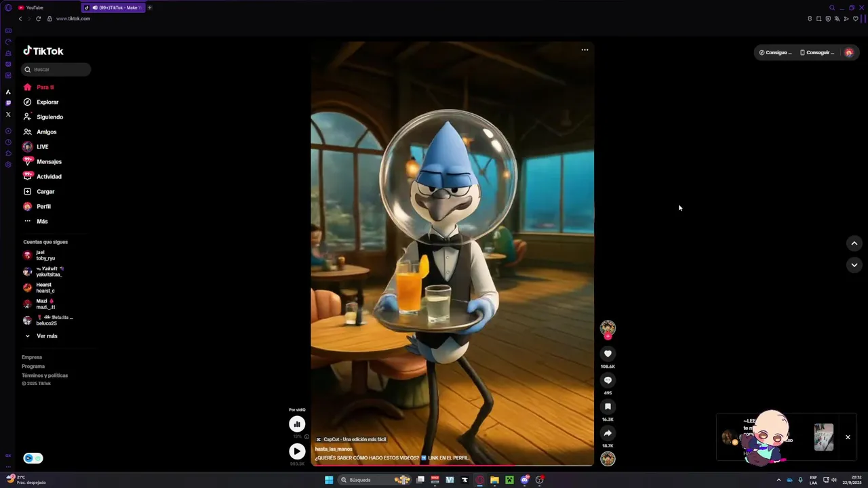The image size is (868, 488).
Task: Click the Conseguir app button
Action: coord(817,52)
